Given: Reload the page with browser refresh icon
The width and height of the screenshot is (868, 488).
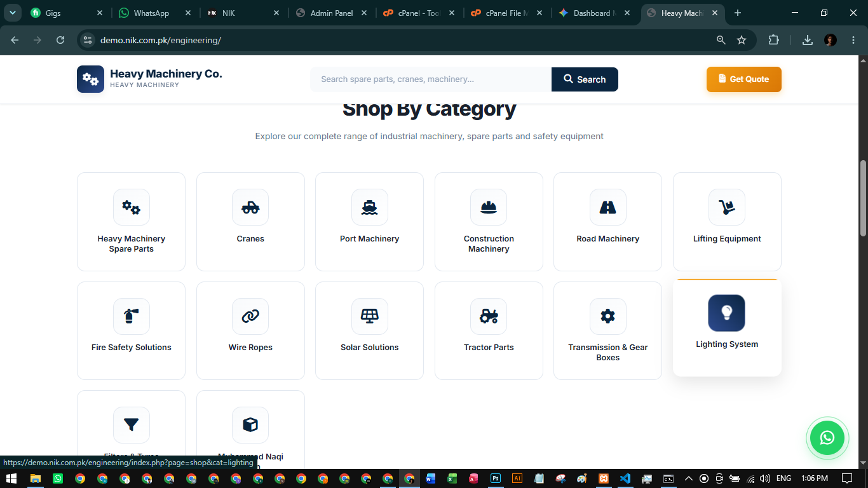Looking at the screenshot, I should click(x=60, y=40).
